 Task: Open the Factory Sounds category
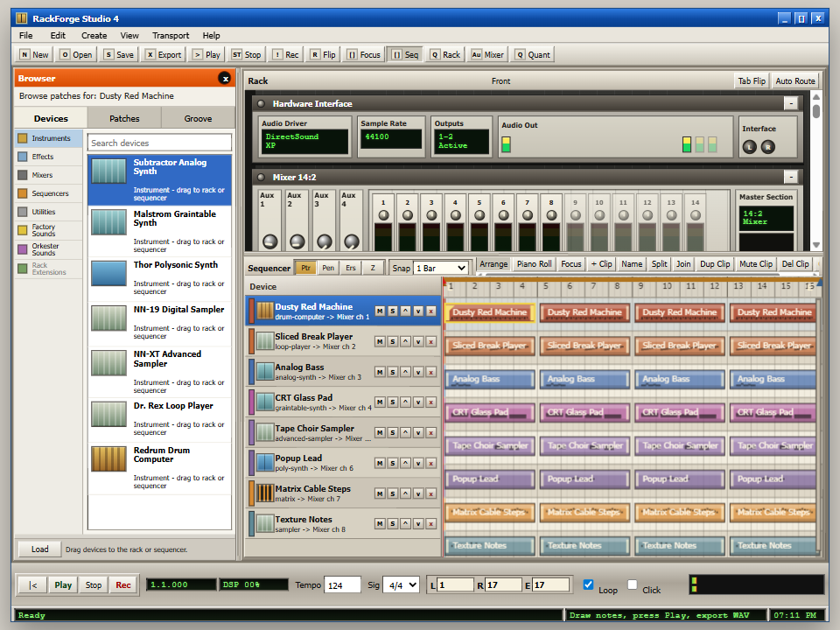48,230
